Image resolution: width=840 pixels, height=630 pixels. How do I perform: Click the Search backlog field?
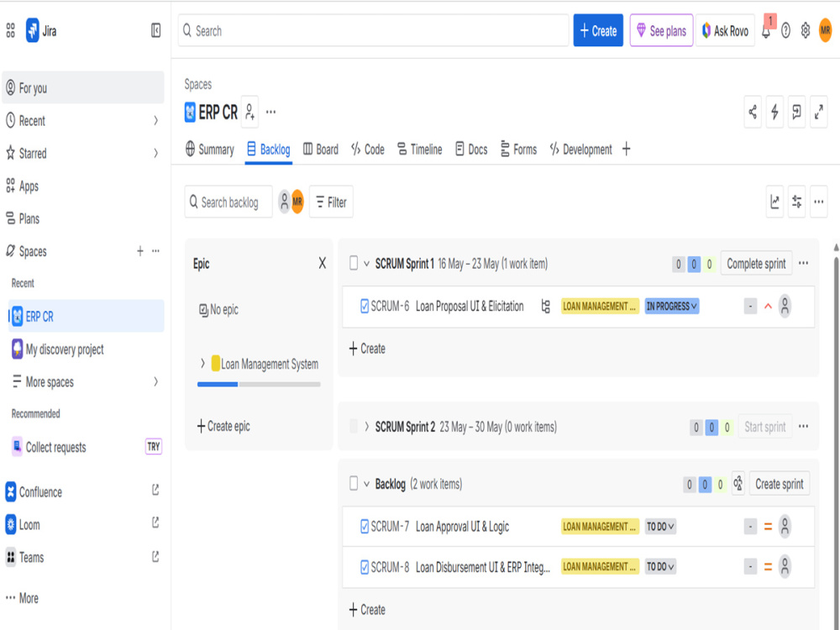228,202
